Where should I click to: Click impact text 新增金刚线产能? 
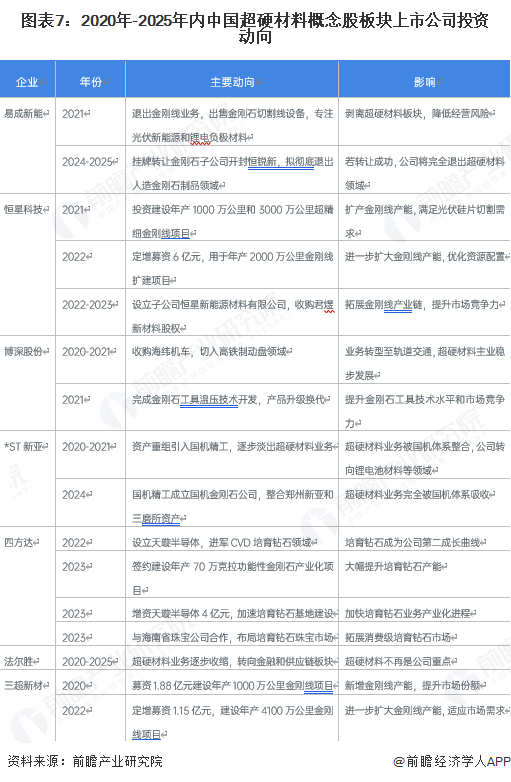coord(379,686)
